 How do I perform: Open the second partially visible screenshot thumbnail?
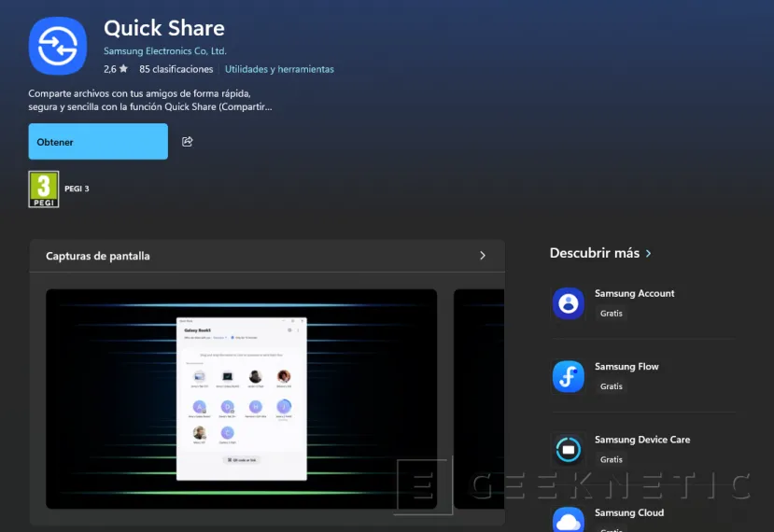[479, 399]
